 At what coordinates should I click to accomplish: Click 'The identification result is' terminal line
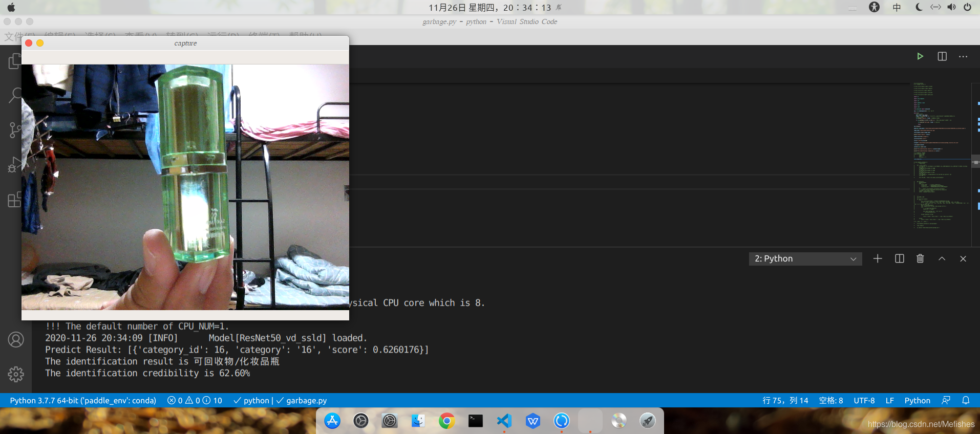(162, 362)
